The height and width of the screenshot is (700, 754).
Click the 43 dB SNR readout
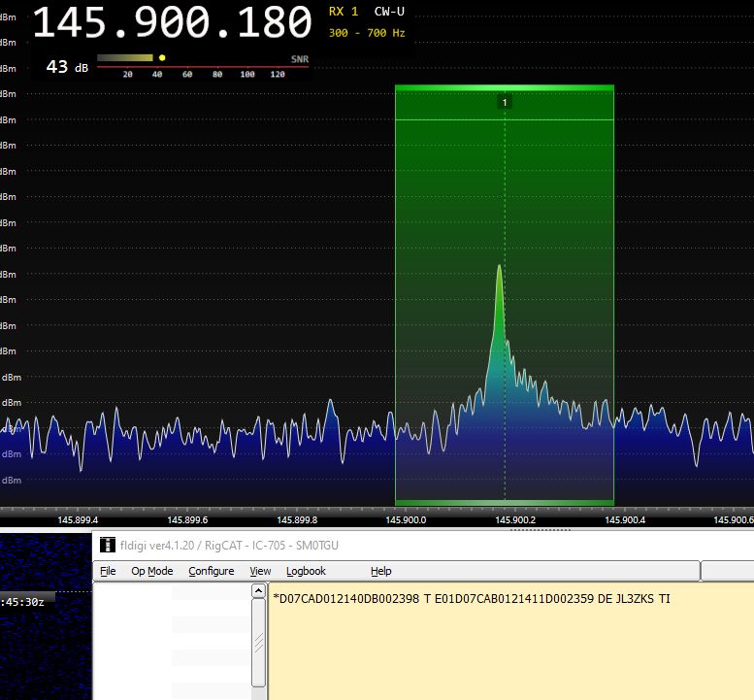pos(67,67)
